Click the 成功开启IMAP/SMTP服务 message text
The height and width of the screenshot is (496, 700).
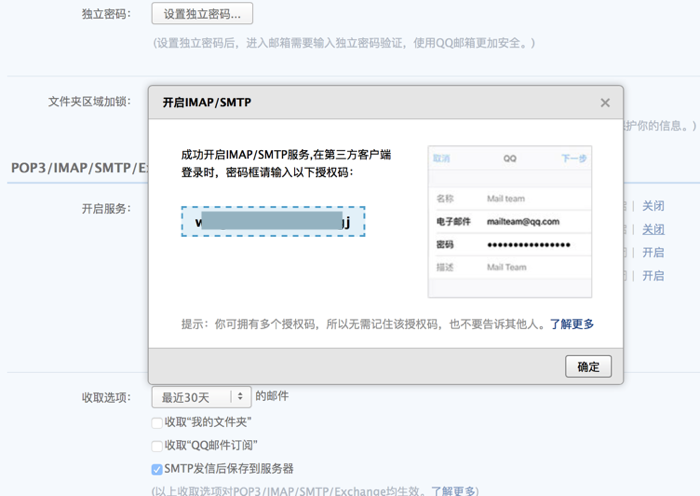point(286,163)
